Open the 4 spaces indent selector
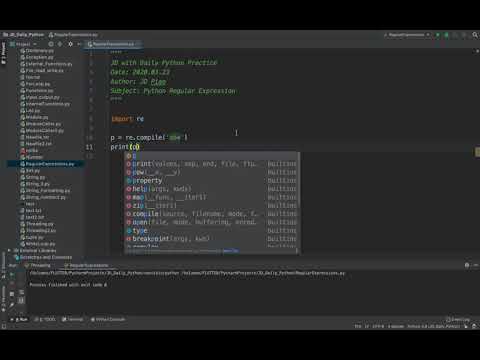This screenshot has width=480, height=360. click(396, 326)
